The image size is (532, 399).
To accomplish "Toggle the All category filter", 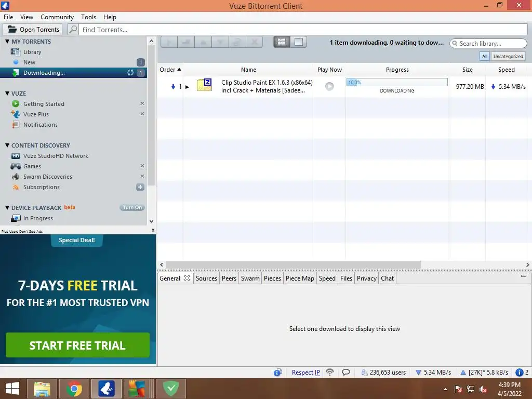I will (485, 56).
